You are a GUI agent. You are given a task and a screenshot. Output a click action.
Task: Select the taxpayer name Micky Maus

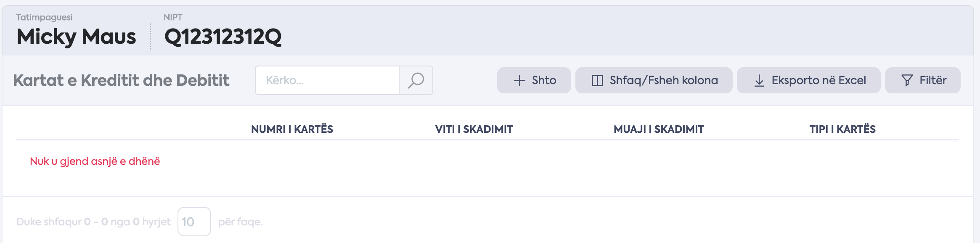pos(76,37)
